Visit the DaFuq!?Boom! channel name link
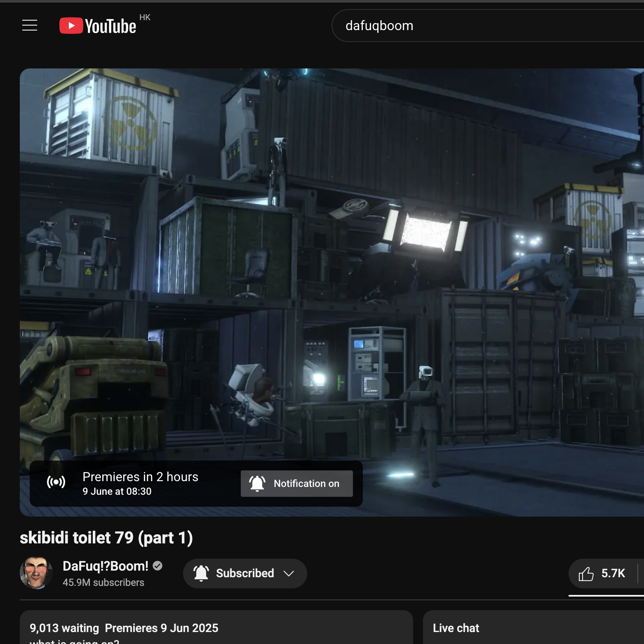Viewport: 644px width, 644px height. (105, 566)
